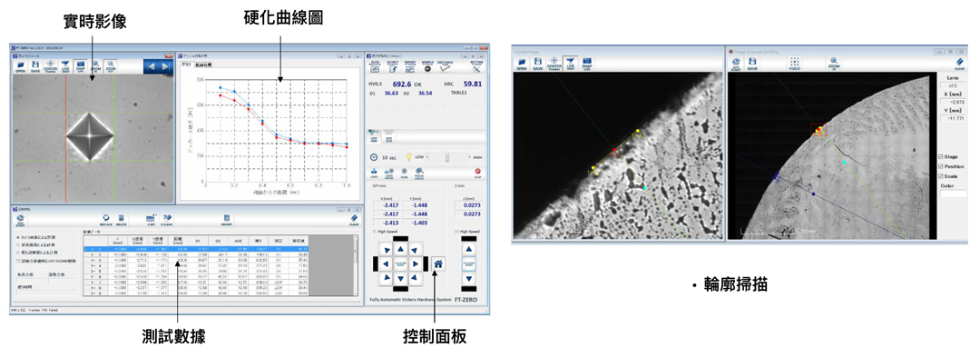The width and height of the screenshot is (980, 358).
Task: Click CENTER Position in FT-ZERO live image toolbar
Action: click(x=50, y=66)
